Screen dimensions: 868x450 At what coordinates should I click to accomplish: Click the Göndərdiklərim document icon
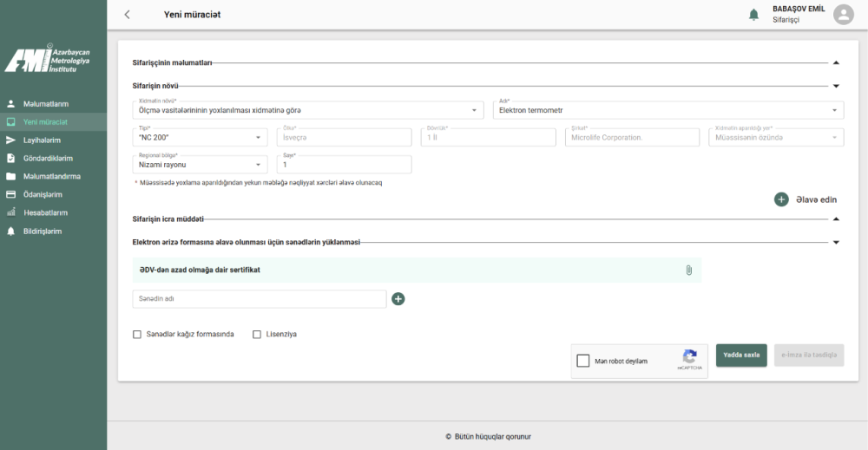(10, 158)
